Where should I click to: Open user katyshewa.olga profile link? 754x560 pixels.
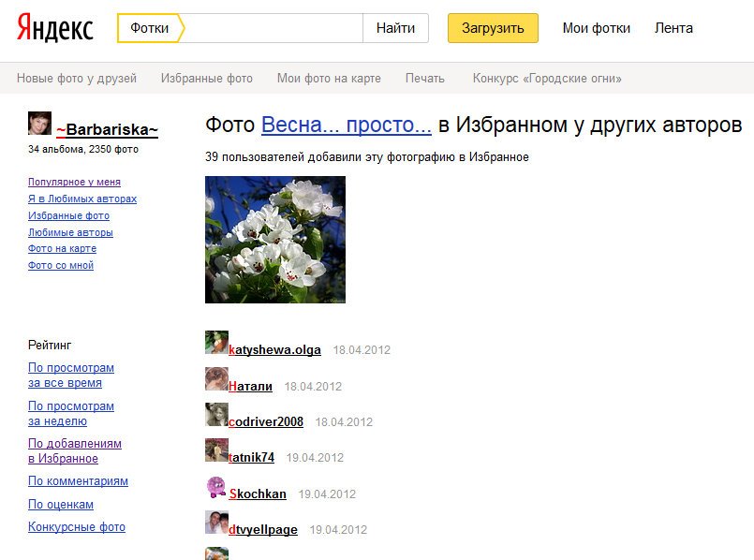click(274, 349)
